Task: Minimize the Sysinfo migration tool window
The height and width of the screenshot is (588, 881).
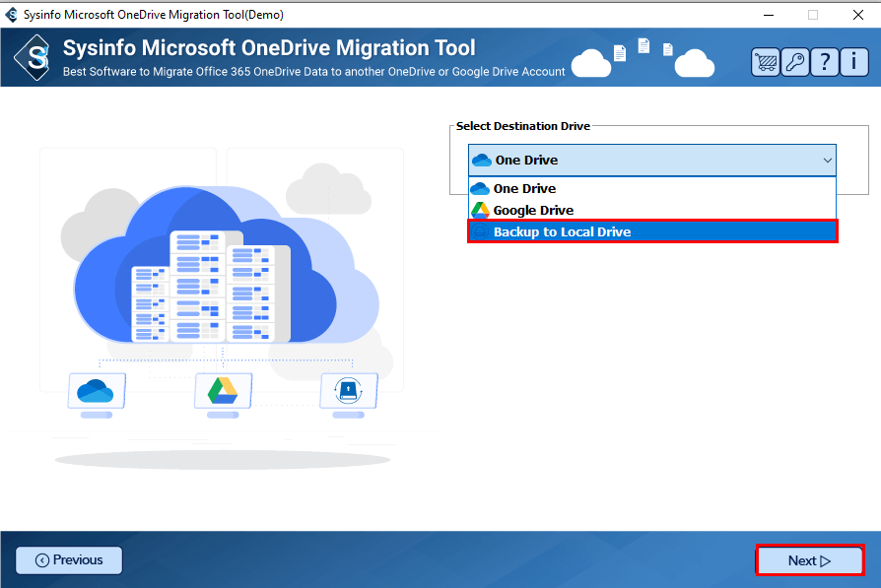Action: [769, 15]
